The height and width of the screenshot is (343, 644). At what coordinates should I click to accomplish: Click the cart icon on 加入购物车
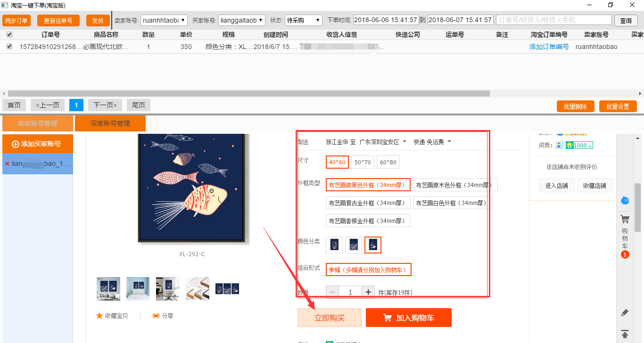[388, 318]
